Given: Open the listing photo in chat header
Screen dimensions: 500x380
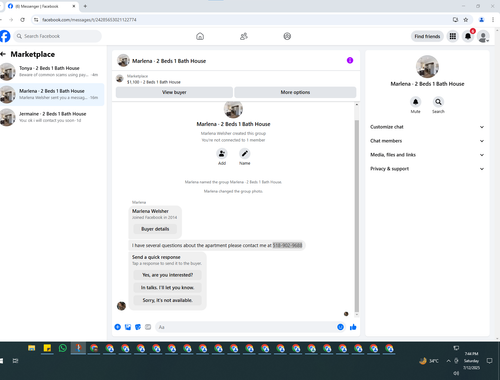Looking at the screenshot, I should (x=123, y=60).
